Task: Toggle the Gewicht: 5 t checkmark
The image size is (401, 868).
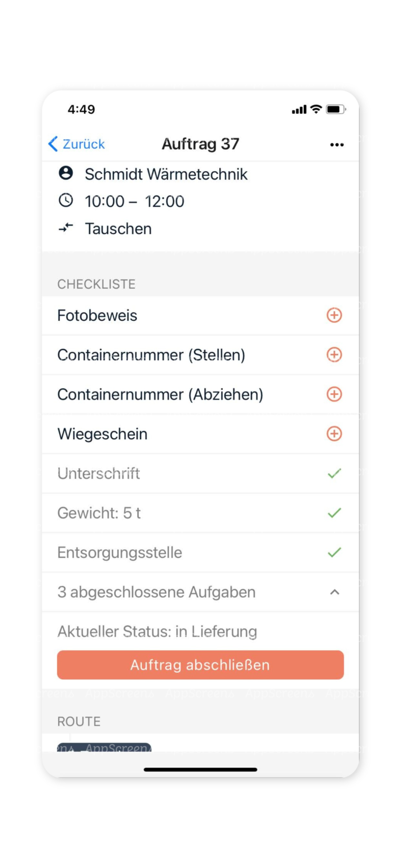Action: pyautogui.click(x=334, y=513)
